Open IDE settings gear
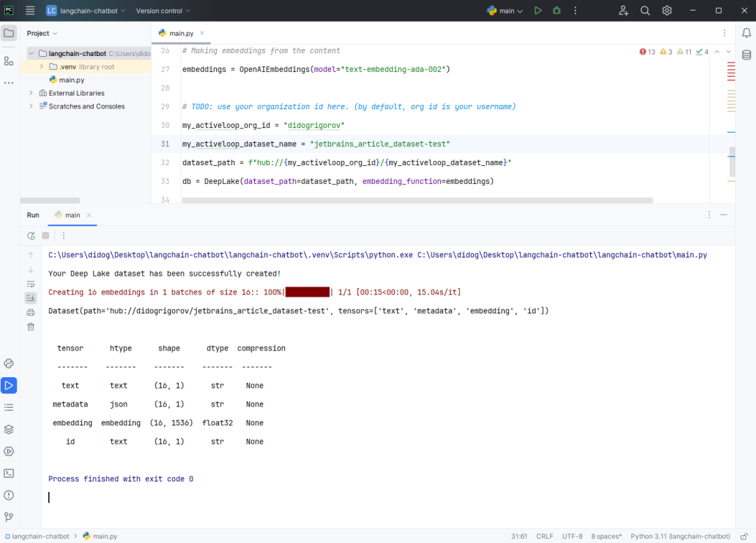The image size is (756, 543). point(667,10)
